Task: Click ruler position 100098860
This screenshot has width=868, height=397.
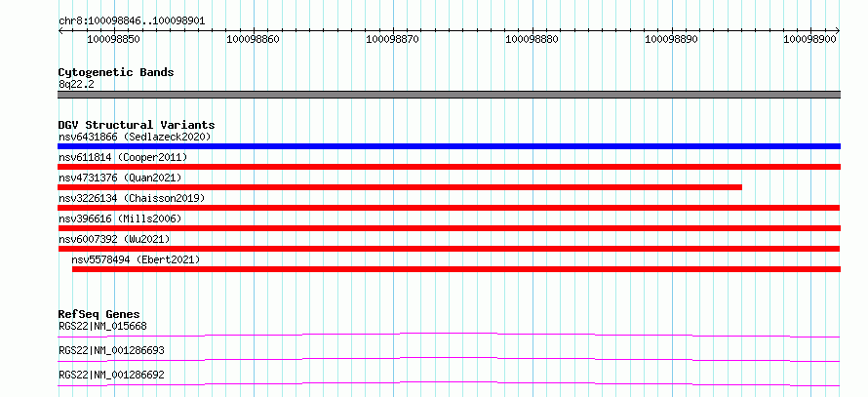Action: (253, 39)
